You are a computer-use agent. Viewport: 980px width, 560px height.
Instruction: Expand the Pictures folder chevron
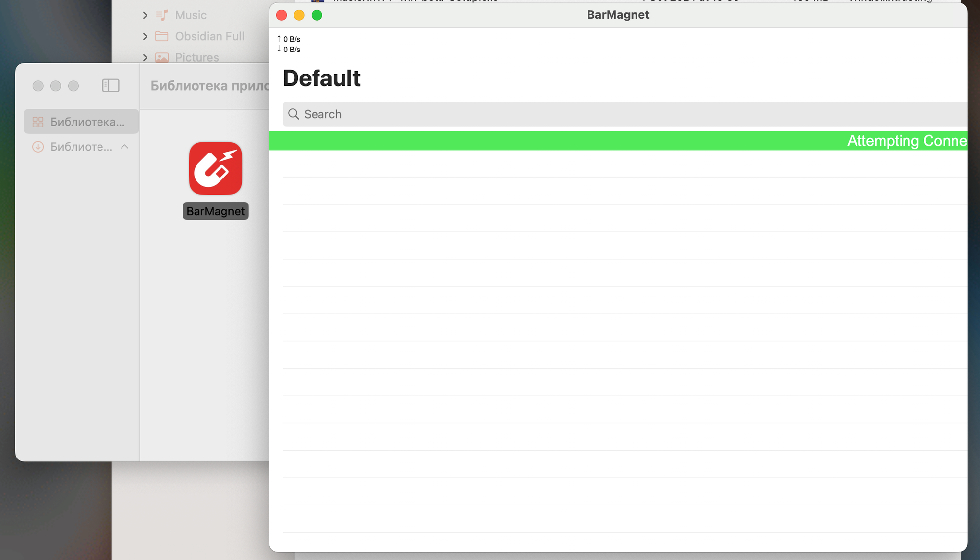[x=145, y=57]
